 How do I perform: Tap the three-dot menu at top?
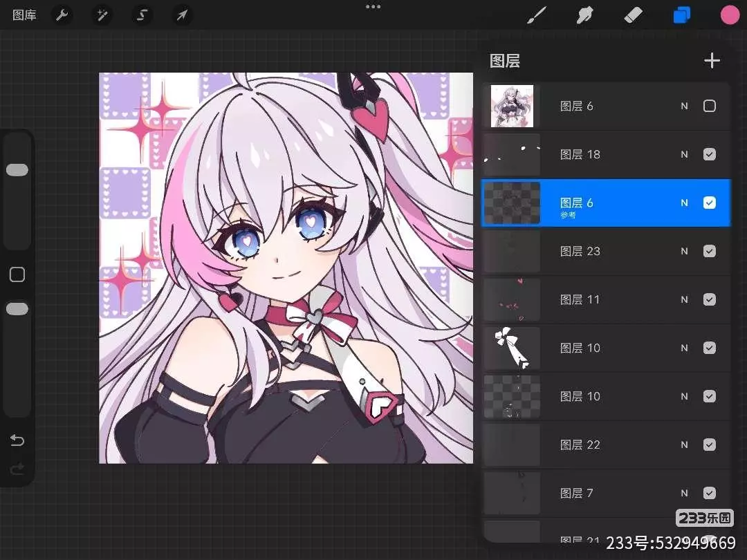point(373,7)
